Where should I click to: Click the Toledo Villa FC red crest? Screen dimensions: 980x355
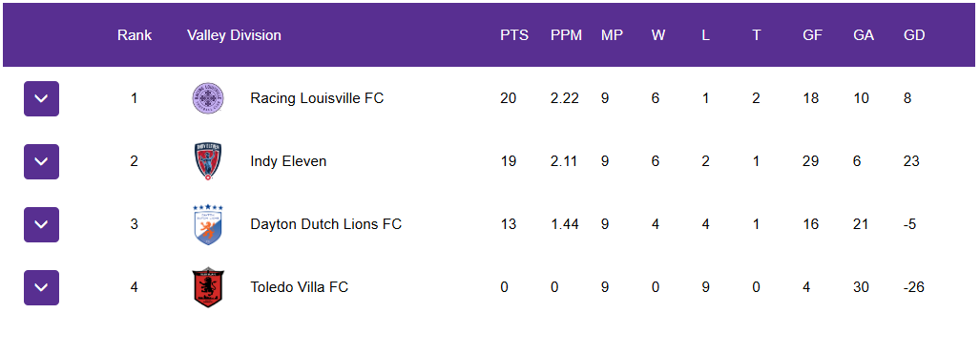pos(207,287)
